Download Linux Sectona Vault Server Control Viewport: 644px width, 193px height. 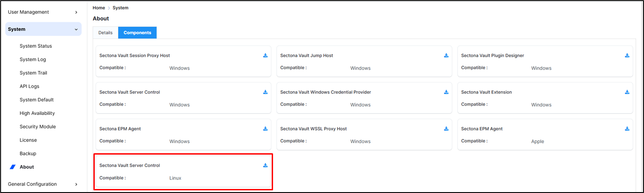tap(265, 165)
